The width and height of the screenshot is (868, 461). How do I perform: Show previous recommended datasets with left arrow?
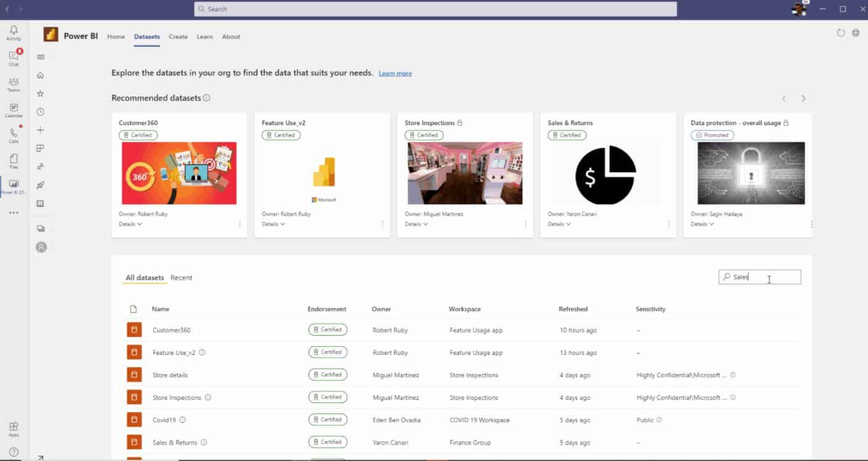pyautogui.click(x=784, y=99)
